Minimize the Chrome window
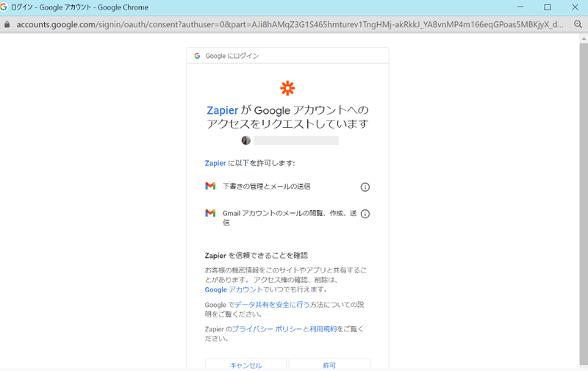The height and width of the screenshot is (371, 588). coord(520,7)
